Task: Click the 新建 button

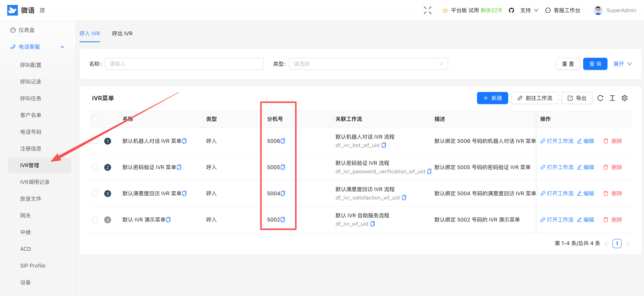Action: coord(492,98)
